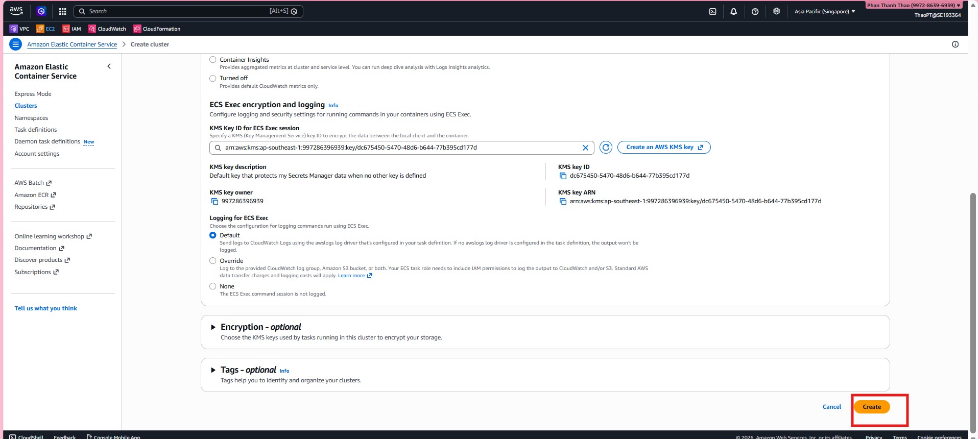This screenshot has width=980, height=439.
Task: Open console settings gear icon
Action: tap(776, 11)
